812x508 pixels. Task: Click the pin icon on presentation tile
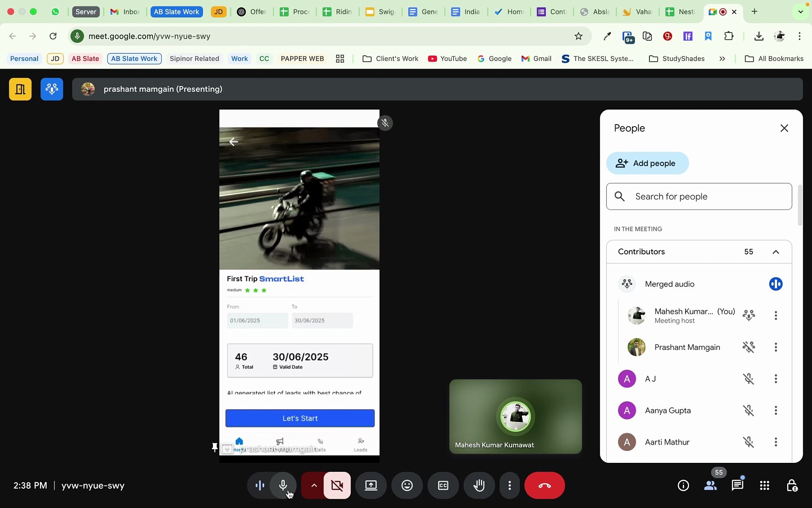[215, 448]
